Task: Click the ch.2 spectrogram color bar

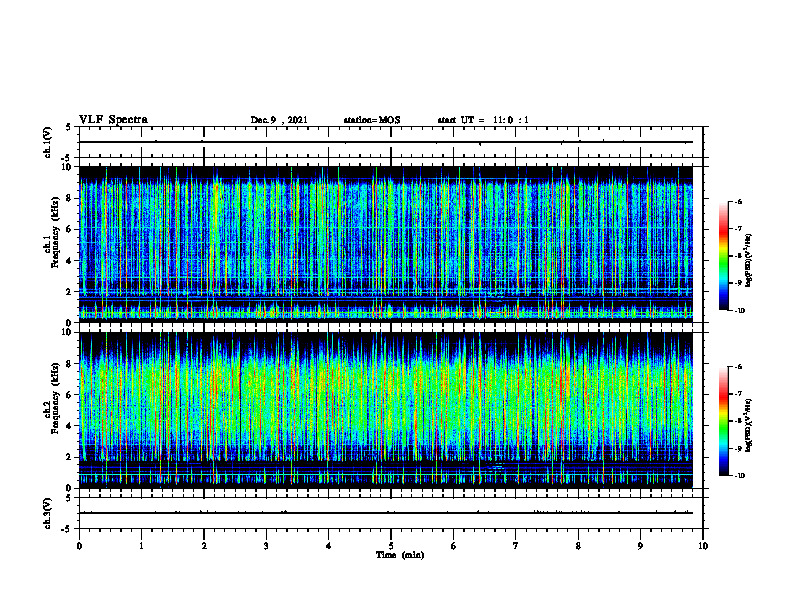Action: (x=723, y=421)
